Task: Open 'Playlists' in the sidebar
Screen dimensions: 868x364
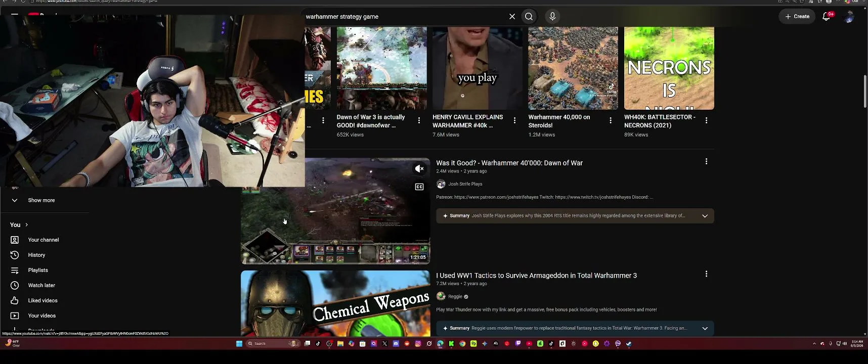Action: [38, 270]
